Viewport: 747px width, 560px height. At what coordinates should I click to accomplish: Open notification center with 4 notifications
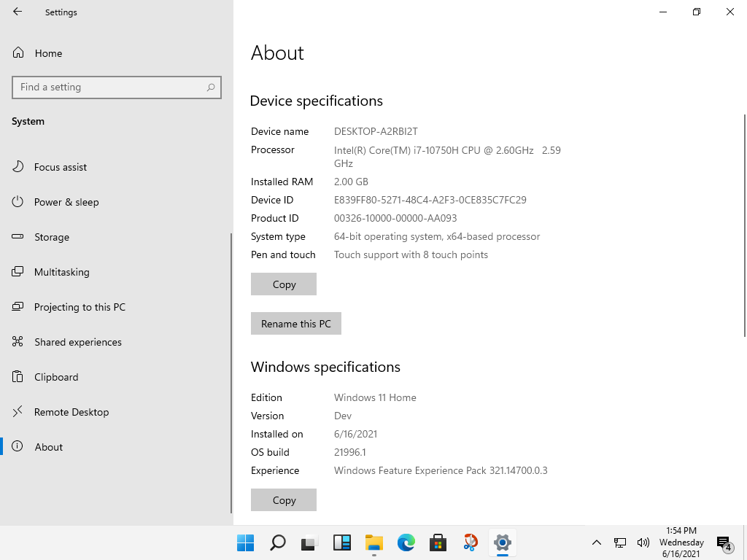click(724, 542)
